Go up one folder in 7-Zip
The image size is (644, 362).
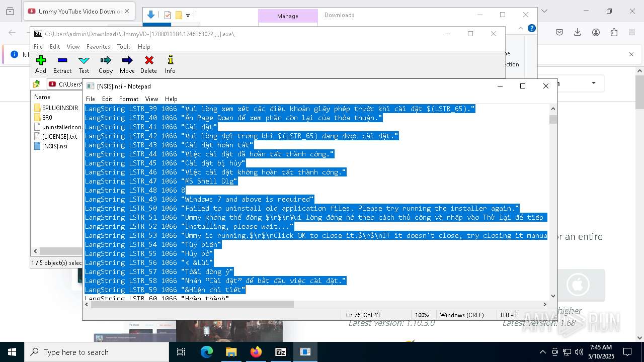(x=37, y=84)
